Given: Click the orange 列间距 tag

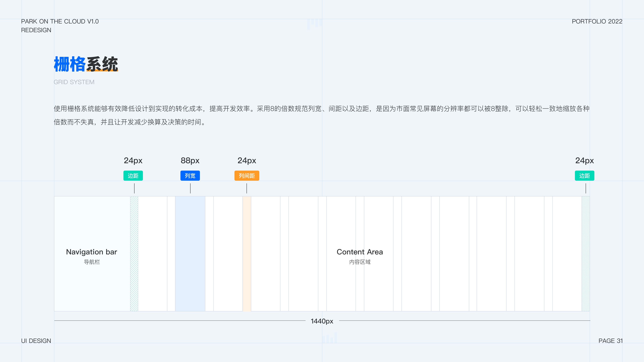Looking at the screenshot, I should pos(247,176).
